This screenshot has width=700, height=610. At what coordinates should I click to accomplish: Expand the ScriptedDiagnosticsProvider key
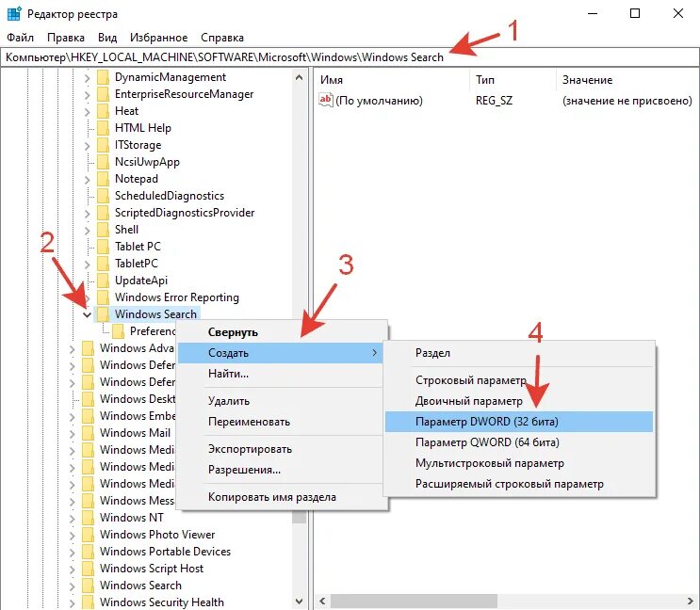click(87, 214)
